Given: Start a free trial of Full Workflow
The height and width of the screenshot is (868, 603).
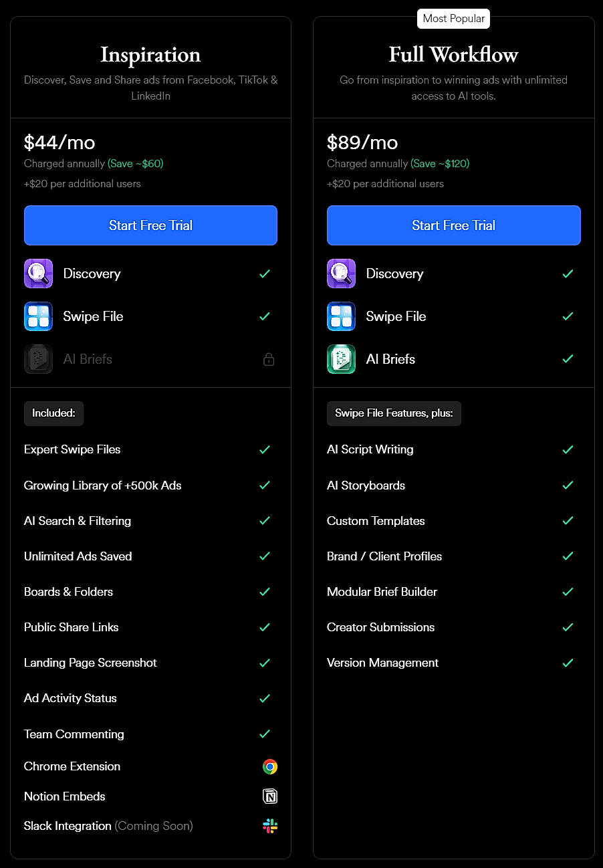Looking at the screenshot, I should (453, 225).
